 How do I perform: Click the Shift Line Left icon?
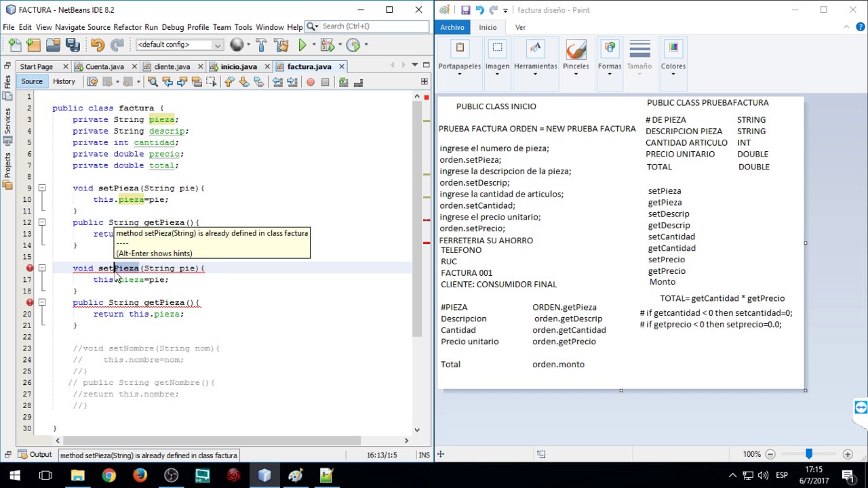(x=277, y=82)
